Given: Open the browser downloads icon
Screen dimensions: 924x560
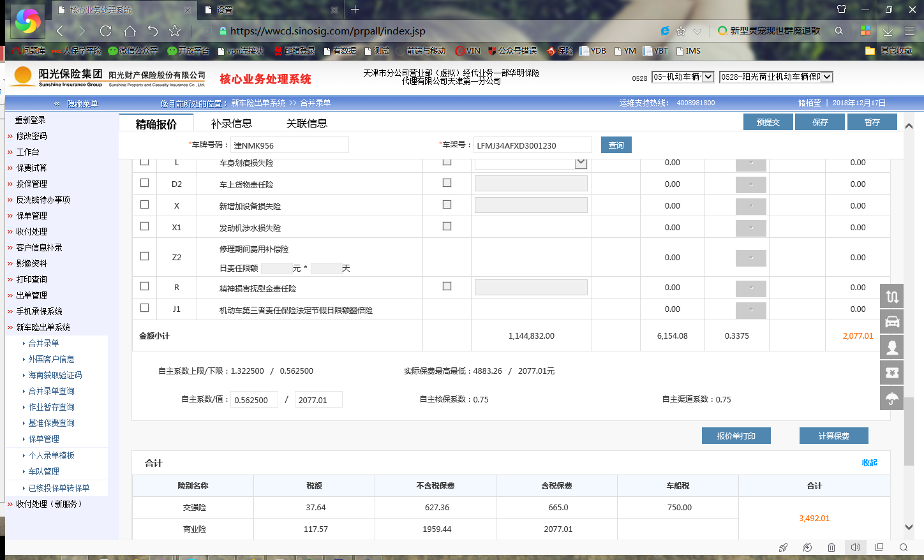Looking at the screenshot, I should (887, 31).
